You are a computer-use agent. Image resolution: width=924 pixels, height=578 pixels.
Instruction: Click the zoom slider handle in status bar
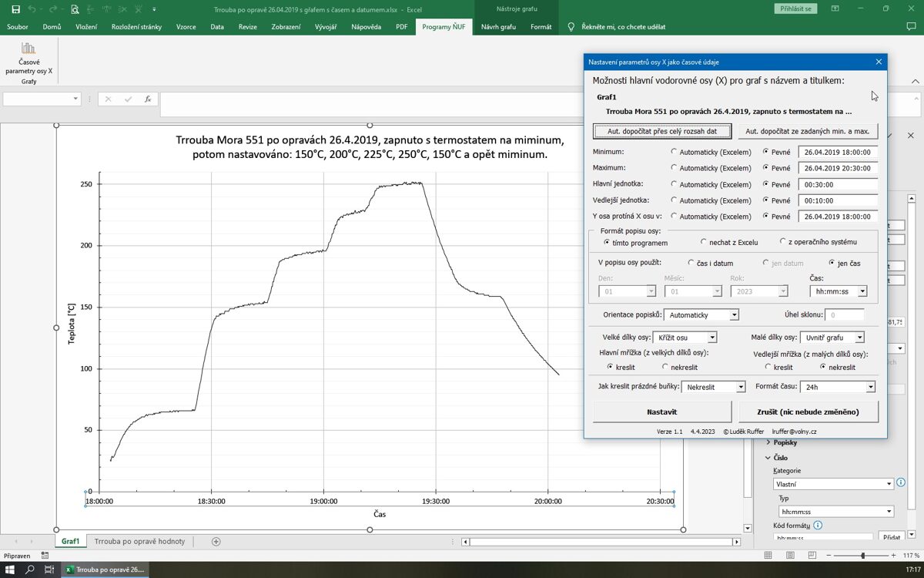(862, 556)
